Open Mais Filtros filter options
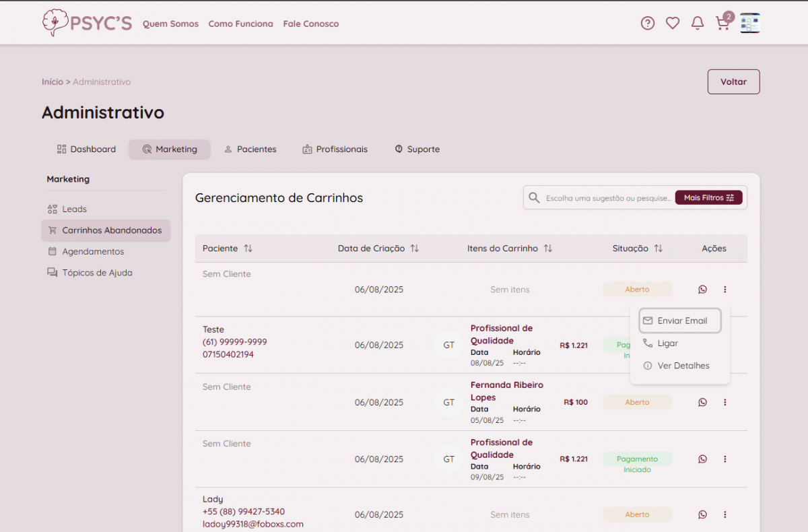The image size is (808, 532). 708,198
